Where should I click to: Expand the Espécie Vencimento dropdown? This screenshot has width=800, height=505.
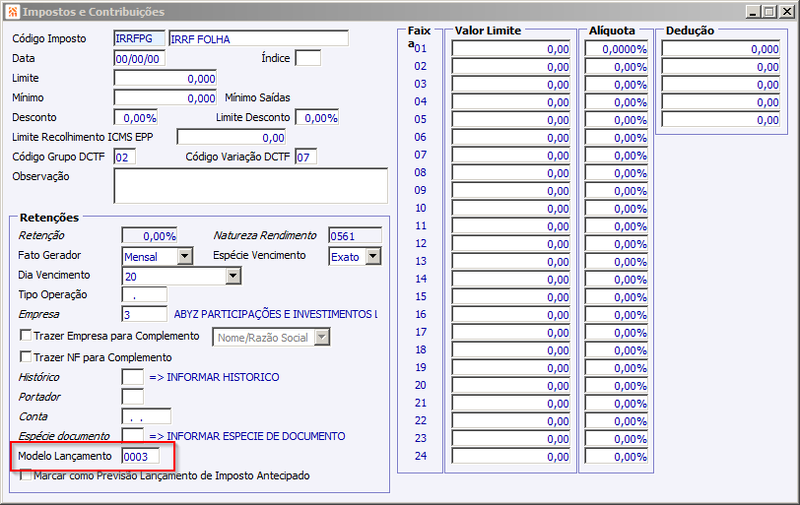coord(373,256)
